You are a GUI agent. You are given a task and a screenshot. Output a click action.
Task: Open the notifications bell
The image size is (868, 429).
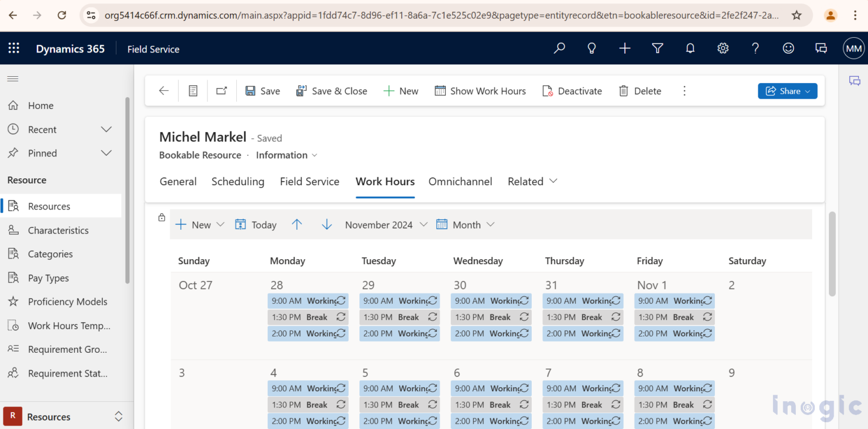click(x=690, y=48)
